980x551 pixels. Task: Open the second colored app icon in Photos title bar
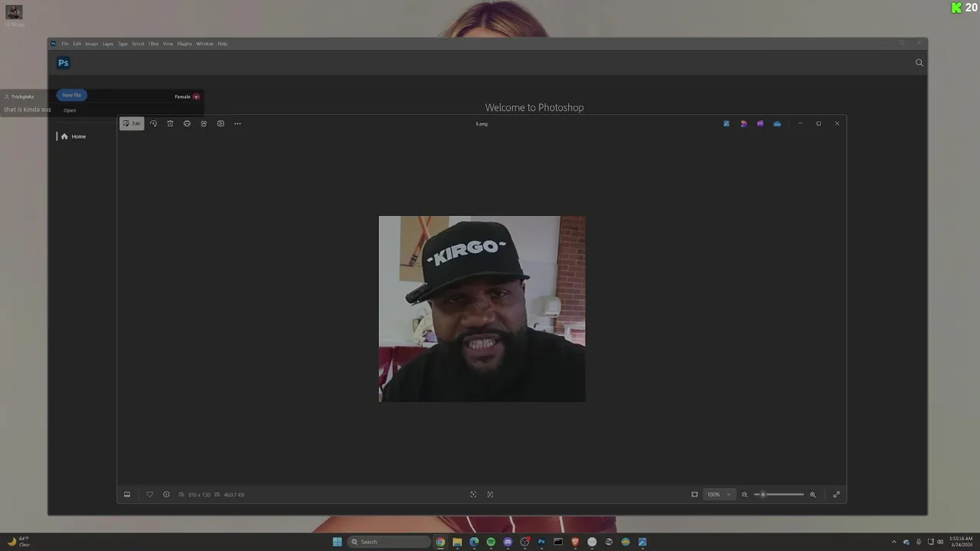743,123
